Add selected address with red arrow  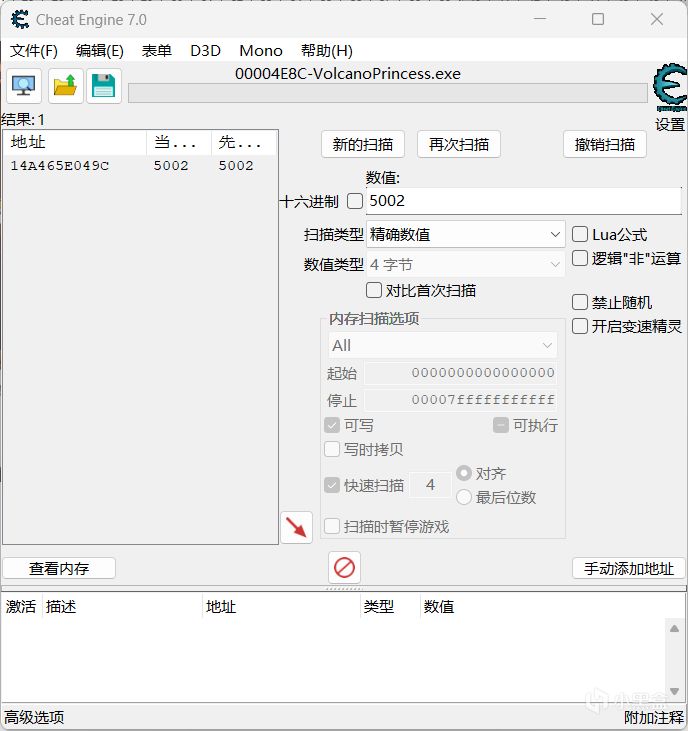(x=296, y=527)
